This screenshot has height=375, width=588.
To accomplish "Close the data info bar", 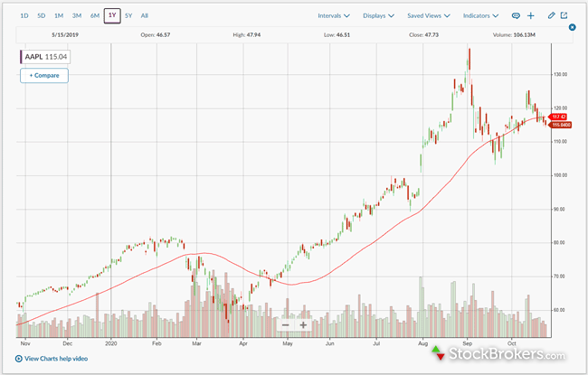I will click(573, 27).
